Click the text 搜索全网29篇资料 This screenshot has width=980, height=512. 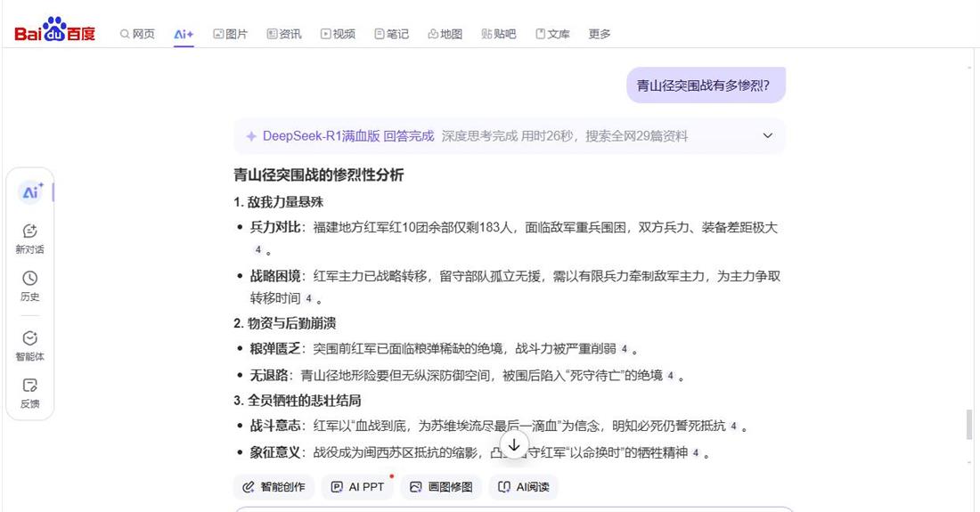tap(636, 136)
